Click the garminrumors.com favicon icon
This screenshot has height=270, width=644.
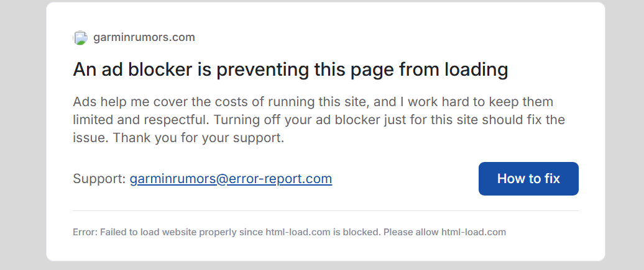point(81,38)
